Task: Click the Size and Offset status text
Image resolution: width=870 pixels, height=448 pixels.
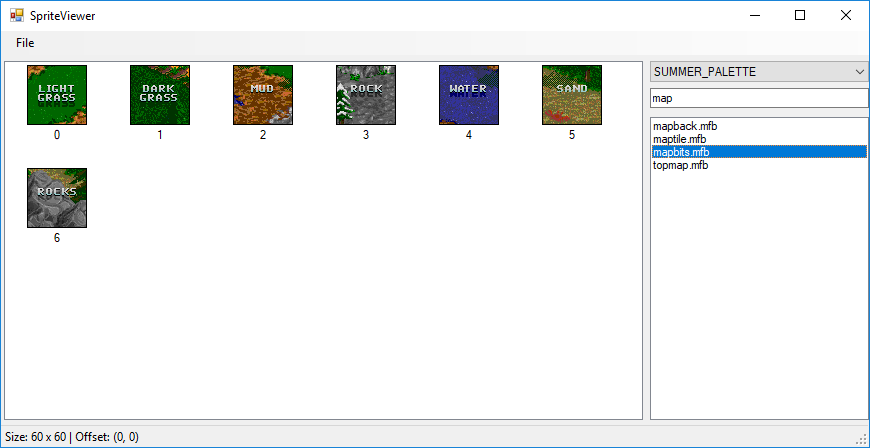Action: (x=71, y=437)
